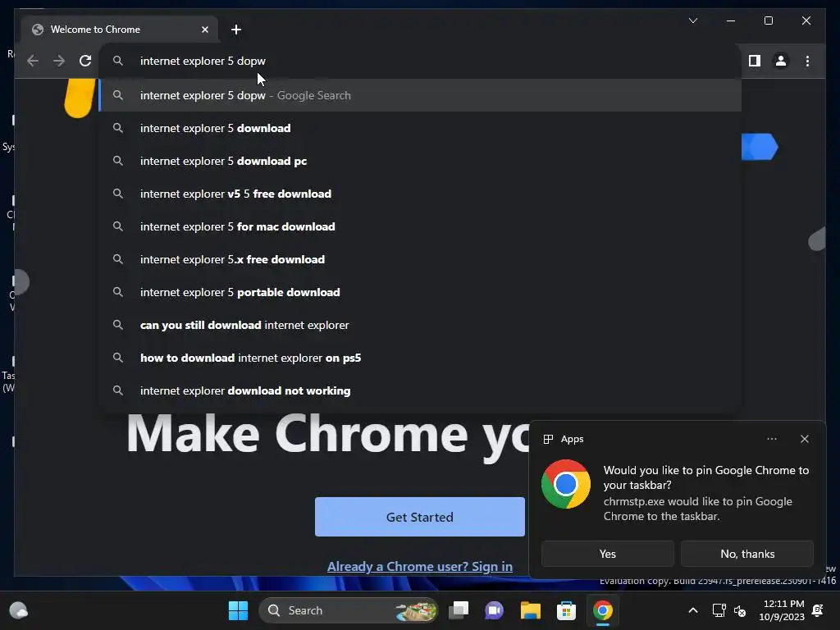Pick 'can you still download internet explorer' suggestion

click(x=420, y=325)
